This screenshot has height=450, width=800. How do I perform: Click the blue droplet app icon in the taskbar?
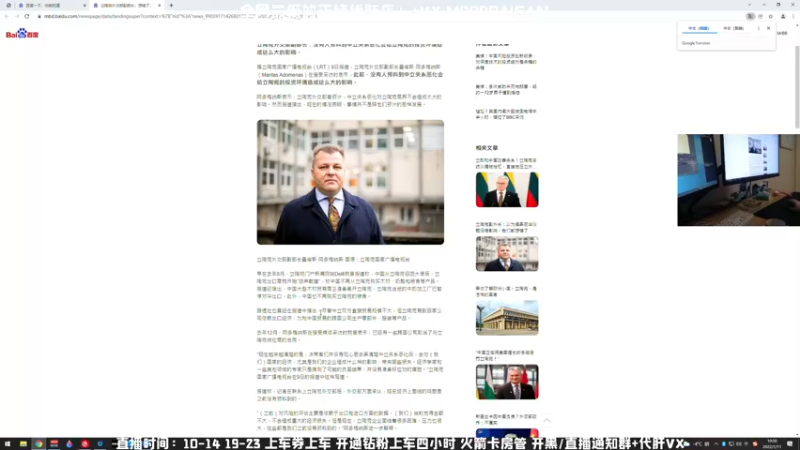(x=69, y=444)
